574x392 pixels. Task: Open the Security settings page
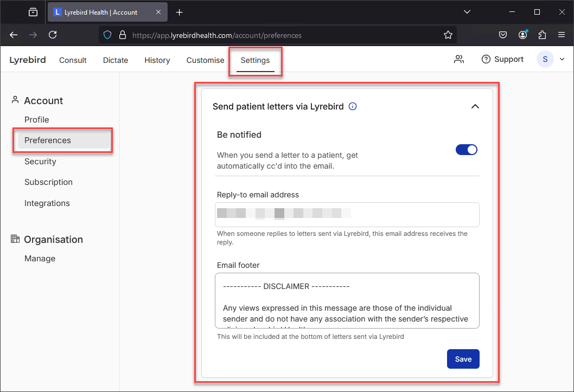tap(40, 162)
